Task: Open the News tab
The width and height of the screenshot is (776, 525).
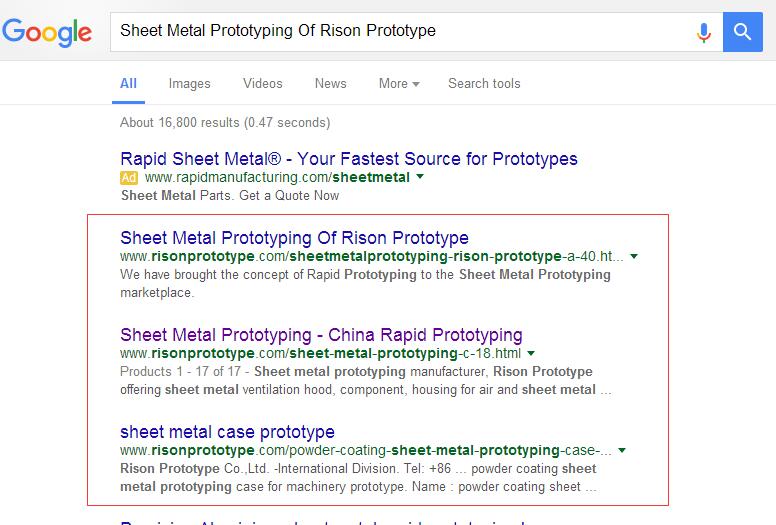Action: click(330, 84)
